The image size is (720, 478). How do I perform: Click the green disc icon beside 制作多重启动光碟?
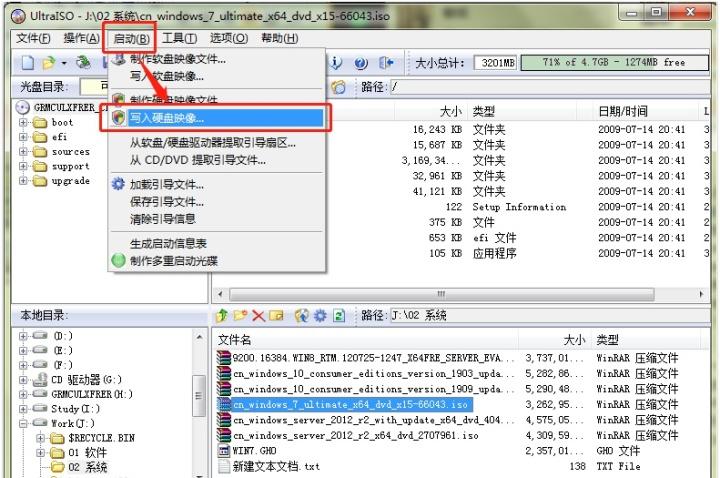[118, 260]
